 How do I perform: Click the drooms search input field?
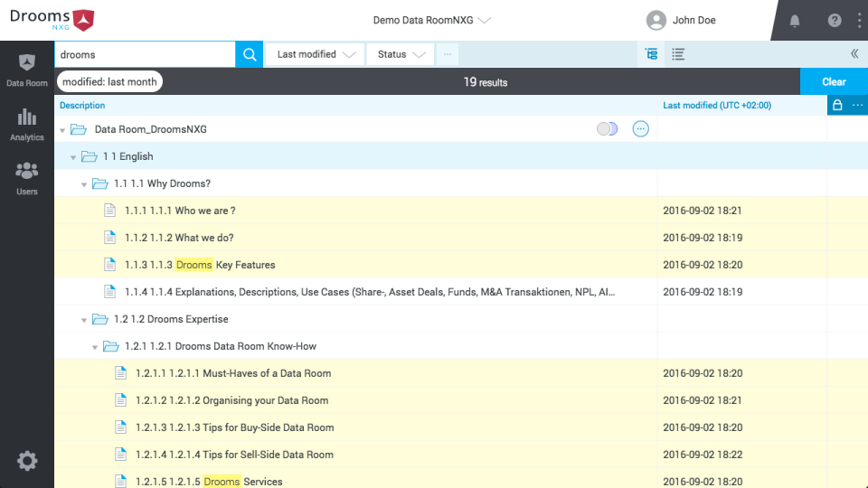[x=145, y=54]
